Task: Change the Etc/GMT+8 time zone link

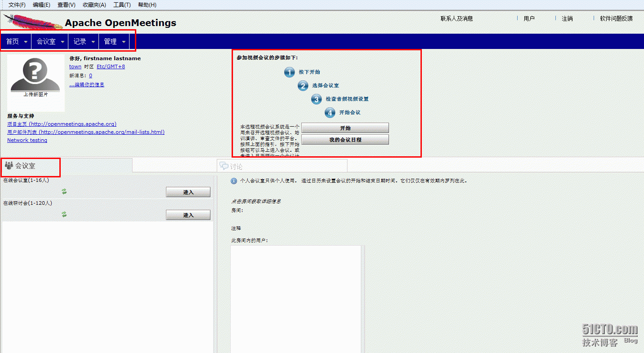Action: click(111, 66)
